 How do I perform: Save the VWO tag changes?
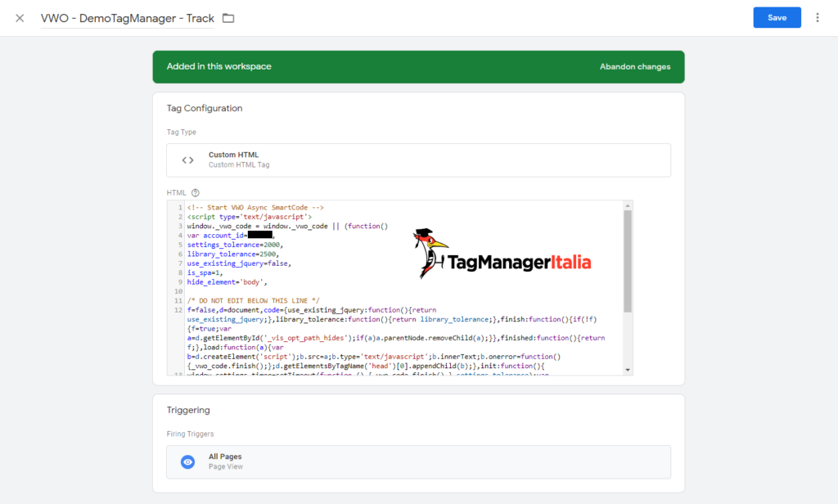777,16
